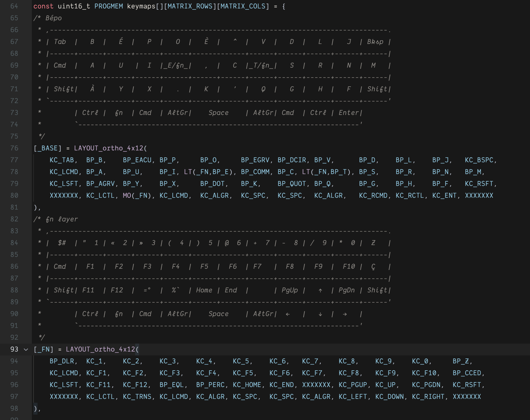Click the Bépo comment title on line 65
Screen dimensions: 530x420
pos(54,18)
